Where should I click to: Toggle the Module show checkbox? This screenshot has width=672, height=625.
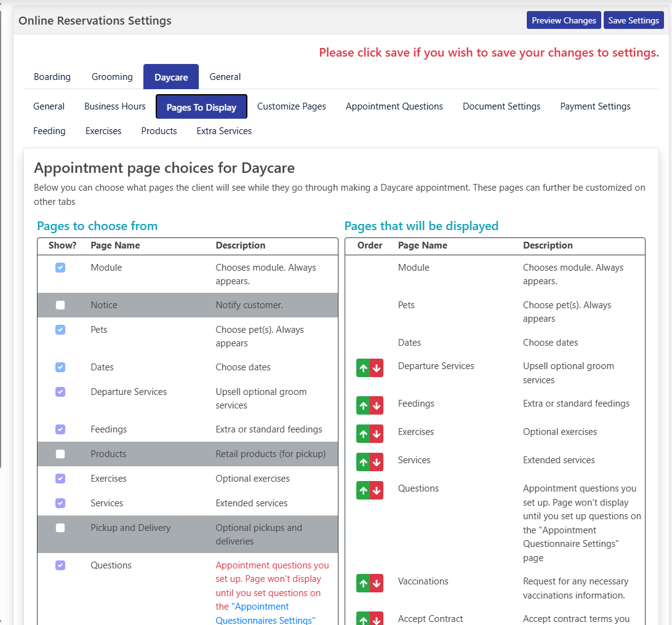click(60, 268)
